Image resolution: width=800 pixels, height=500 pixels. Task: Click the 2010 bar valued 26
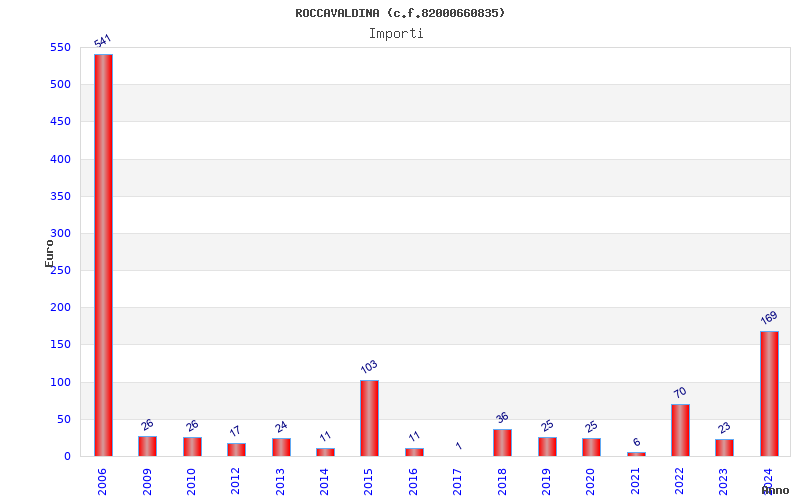pyautogui.click(x=192, y=447)
